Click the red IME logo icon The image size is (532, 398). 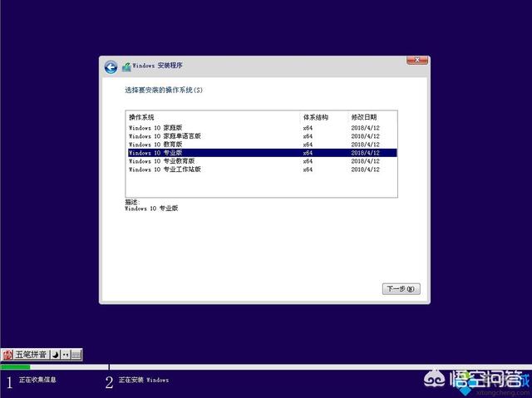pos(7,355)
